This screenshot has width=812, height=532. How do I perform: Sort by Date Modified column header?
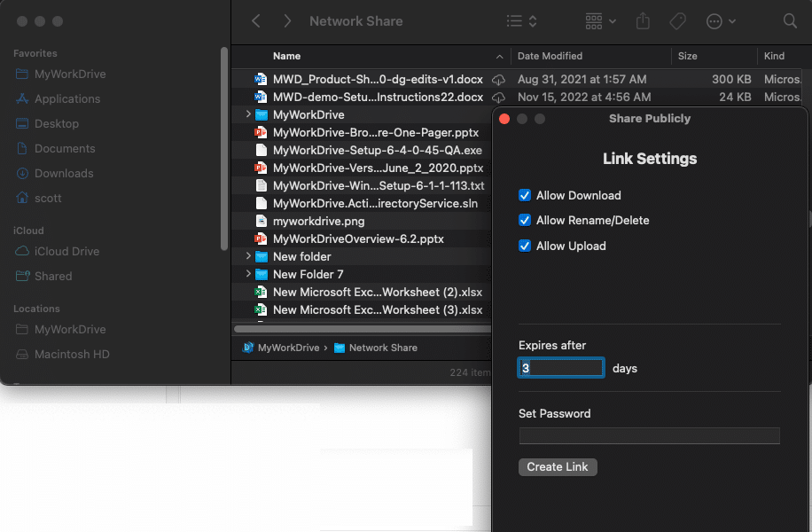click(x=550, y=56)
